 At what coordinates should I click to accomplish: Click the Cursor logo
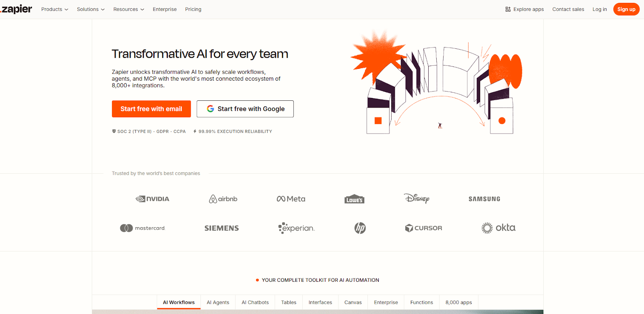coord(423,228)
